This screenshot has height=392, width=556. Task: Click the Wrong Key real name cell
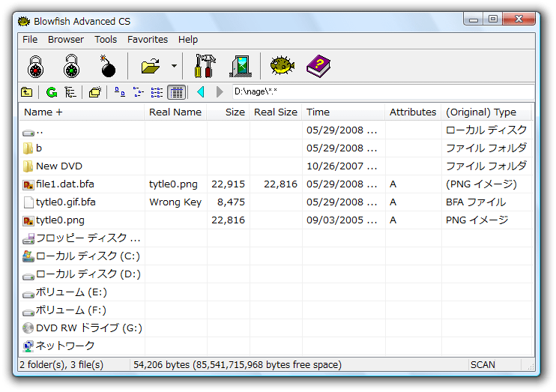click(175, 202)
